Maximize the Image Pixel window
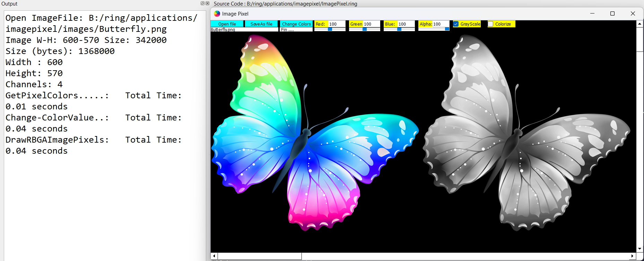 (612, 13)
